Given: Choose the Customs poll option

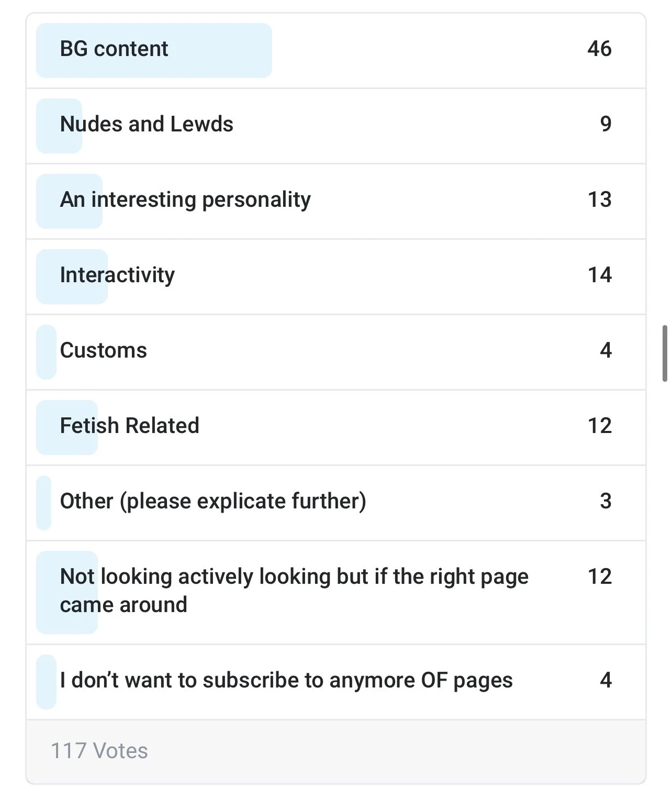Looking at the screenshot, I should [336, 352].
